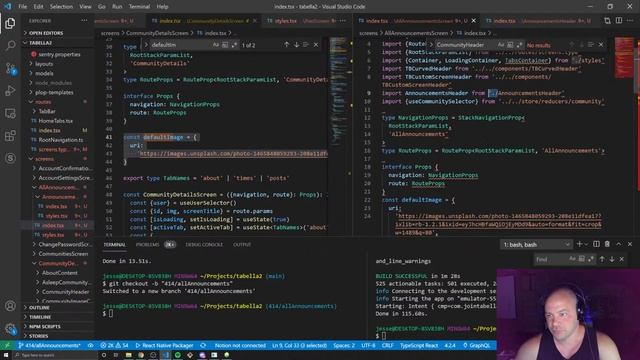Click the new terminal plus icon
This screenshot has height=360, width=640.
click(579, 244)
